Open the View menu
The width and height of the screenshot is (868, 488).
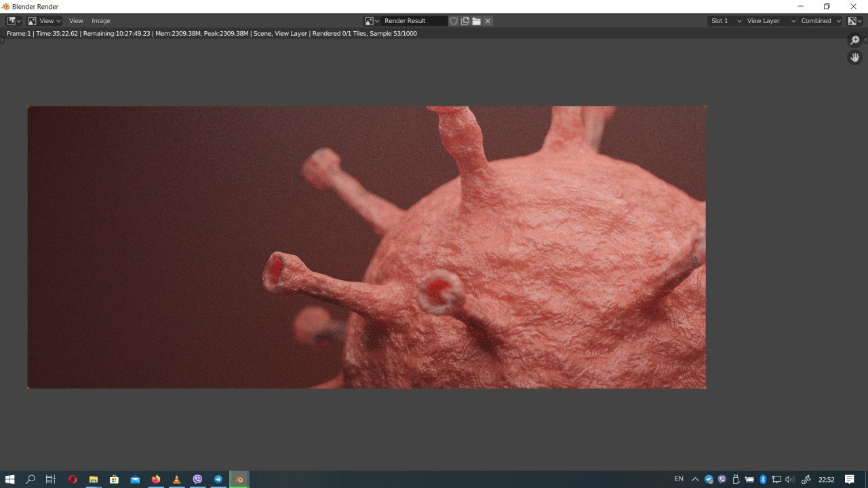pos(76,21)
